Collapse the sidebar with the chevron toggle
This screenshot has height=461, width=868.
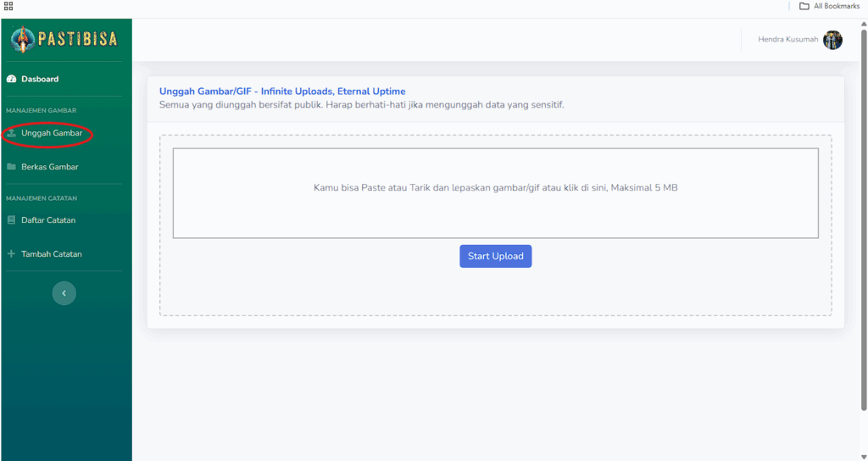pos(64,293)
